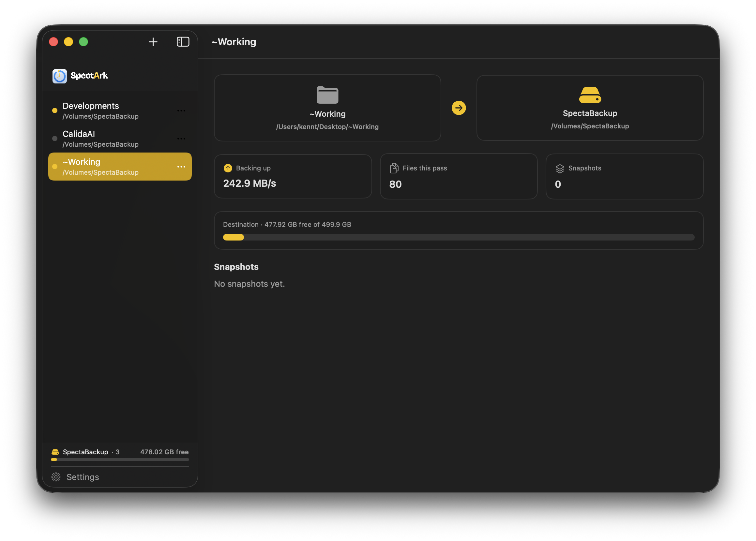This screenshot has height=541, width=756.
Task: Click the snapshots count value 0
Action: tap(558, 184)
